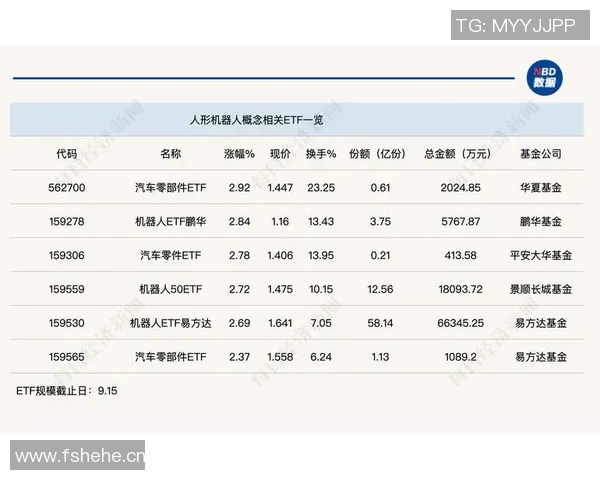
Task: Select the 2.72 gain value
Action: 239,289
